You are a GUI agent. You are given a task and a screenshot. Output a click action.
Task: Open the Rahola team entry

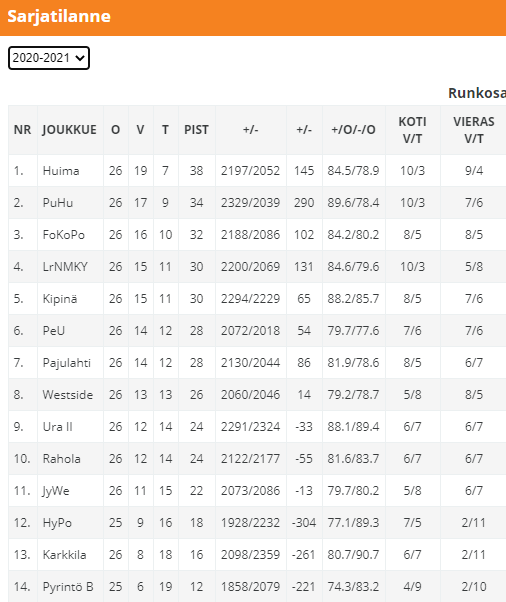[x=61, y=459]
